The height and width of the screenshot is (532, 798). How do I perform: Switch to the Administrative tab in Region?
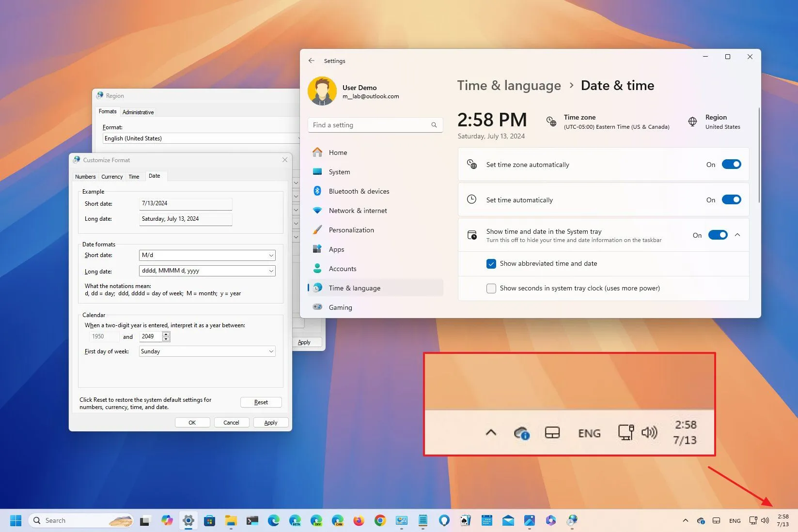(138, 112)
